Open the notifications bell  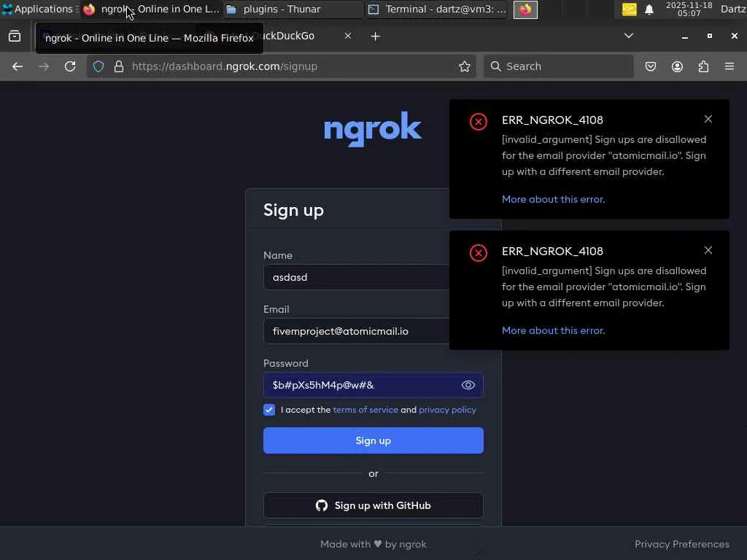[649, 9]
